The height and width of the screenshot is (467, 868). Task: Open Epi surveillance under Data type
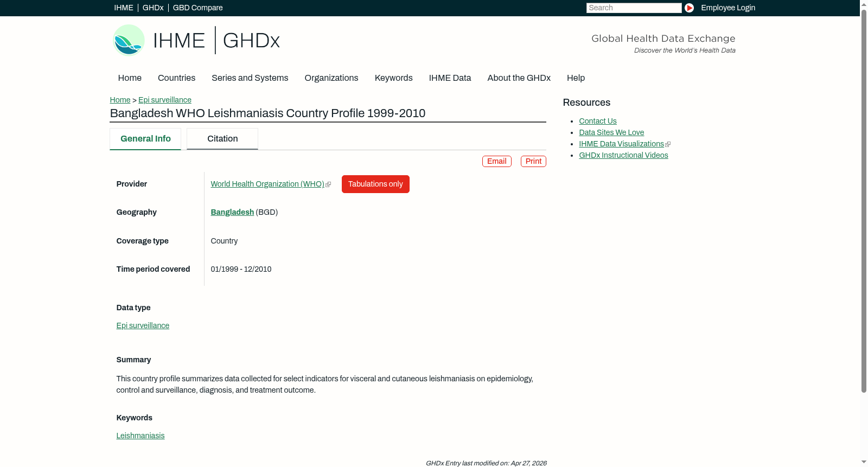click(143, 325)
